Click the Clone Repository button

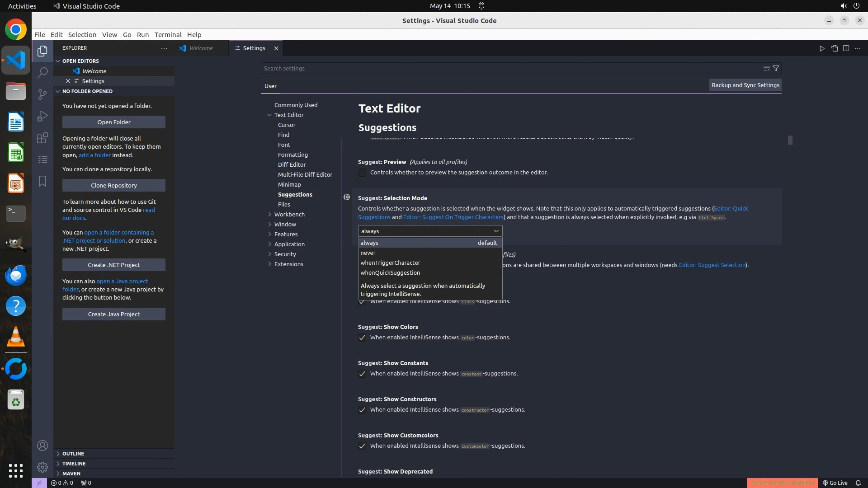[114, 185]
